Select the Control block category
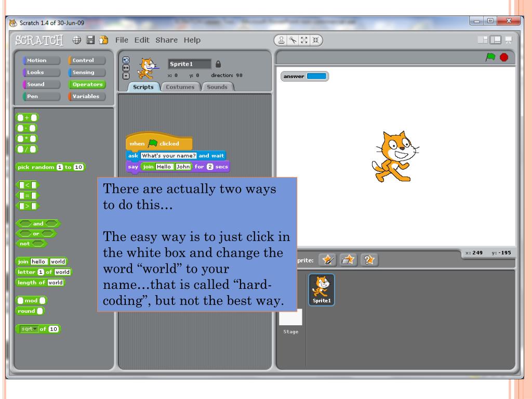This screenshot has width=532, height=399. point(87,60)
